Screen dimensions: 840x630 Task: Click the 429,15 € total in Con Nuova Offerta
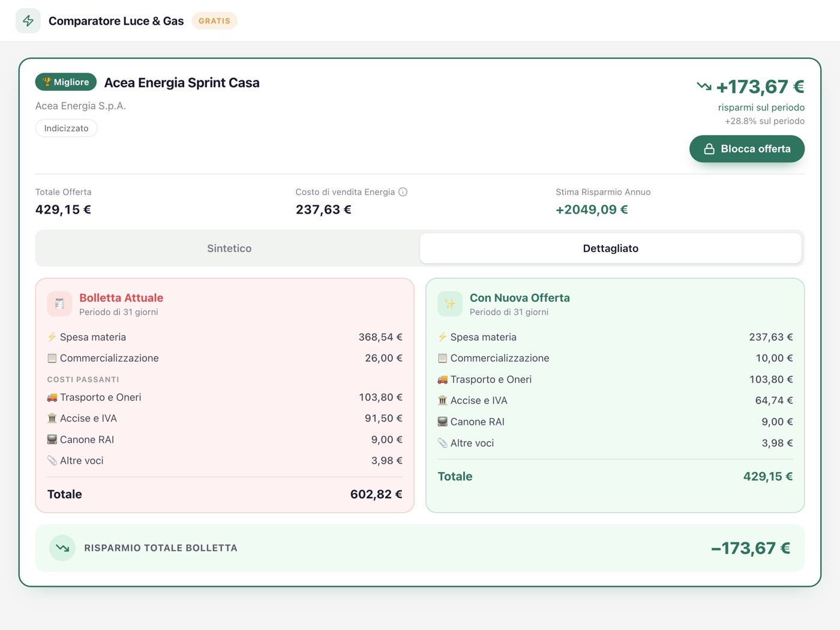point(768,476)
